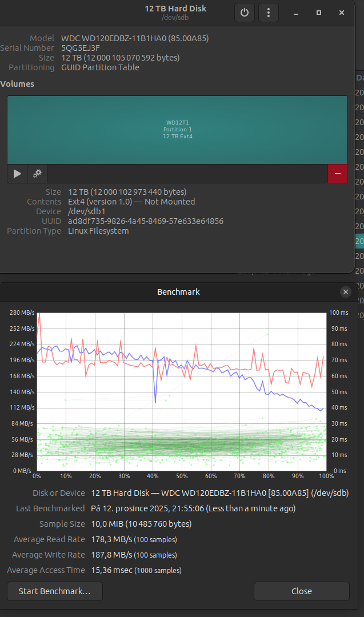Close the 12 TB Hard Disk window

click(342, 13)
